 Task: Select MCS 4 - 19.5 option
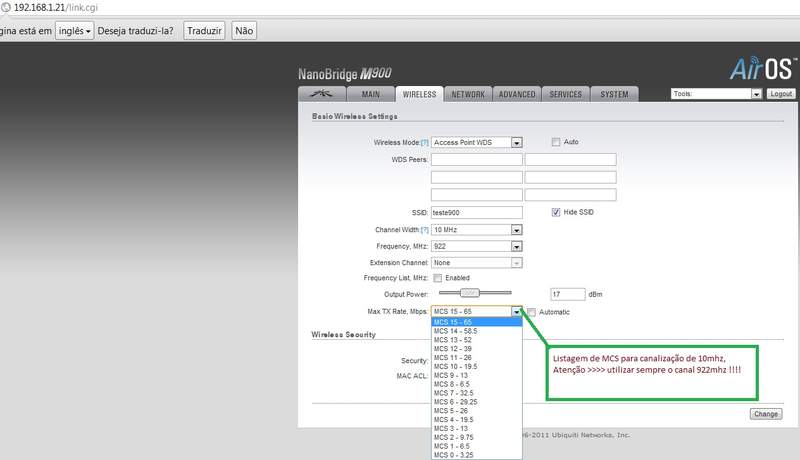pos(477,419)
